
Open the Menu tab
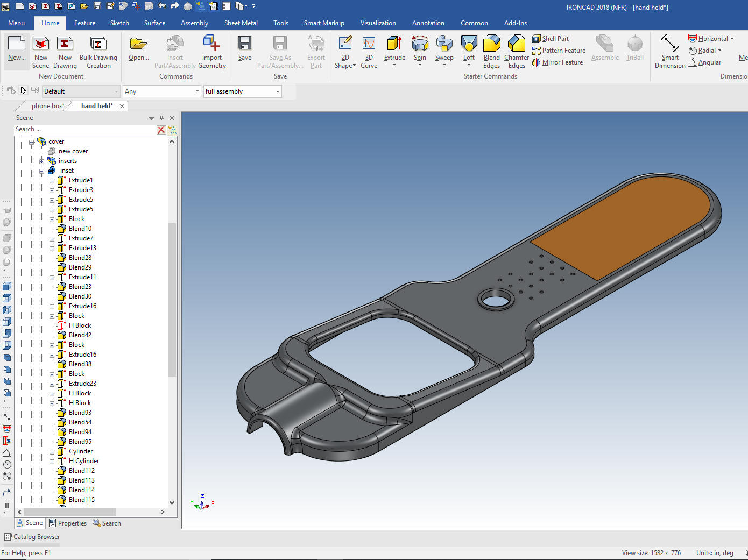pos(16,23)
